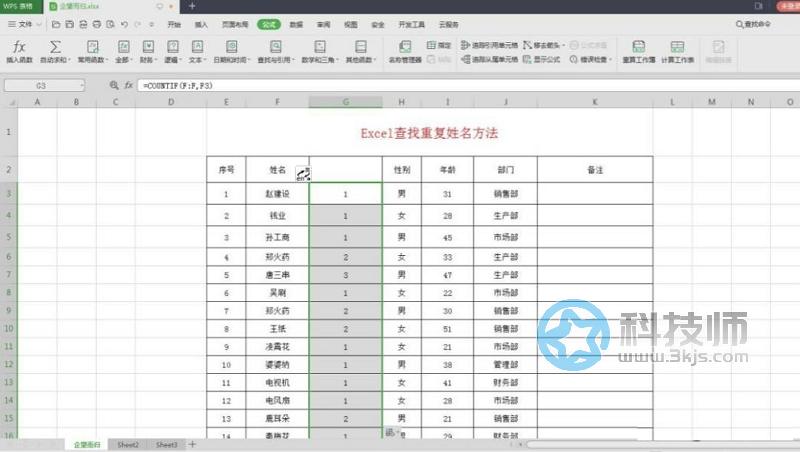This screenshot has width=800, height=452.
Task: Click the paste options icon below the table
Action: 391,433
